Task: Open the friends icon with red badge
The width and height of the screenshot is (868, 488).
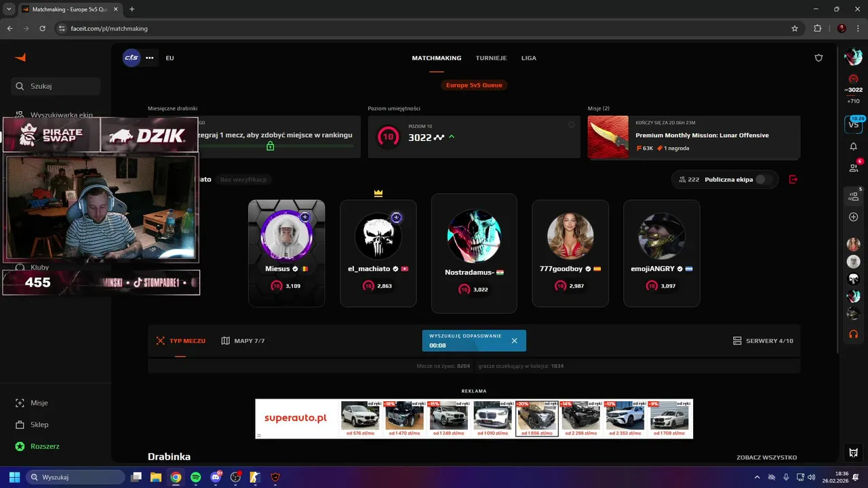Action: (853, 167)
